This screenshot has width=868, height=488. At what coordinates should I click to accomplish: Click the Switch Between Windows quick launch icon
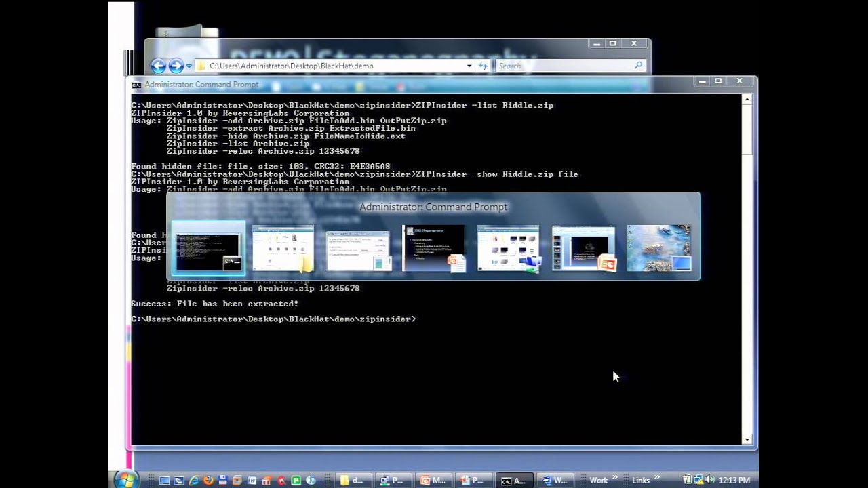tap(179, 481)
